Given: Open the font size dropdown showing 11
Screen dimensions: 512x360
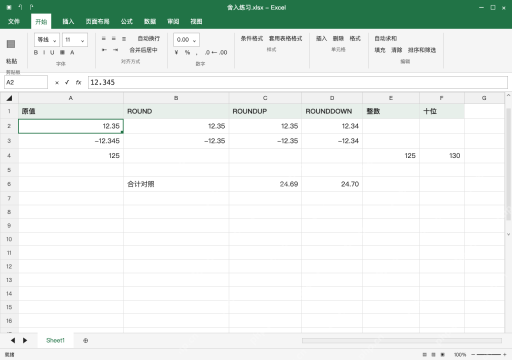Looking at the screenshot, I should pos(75,40).
